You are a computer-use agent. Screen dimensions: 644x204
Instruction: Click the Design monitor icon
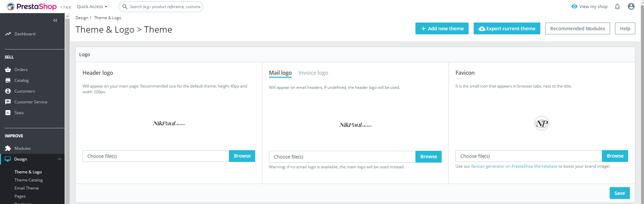pos(8,159)
